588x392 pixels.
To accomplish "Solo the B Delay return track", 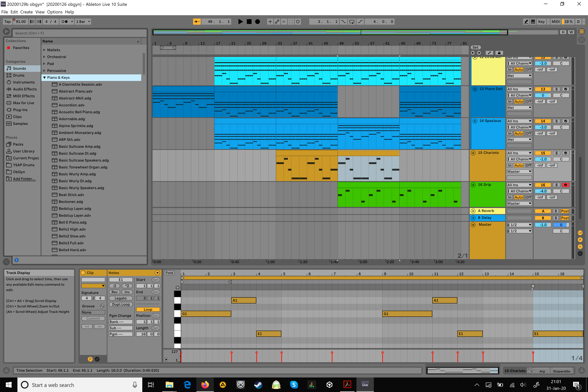I will [556, 218].
